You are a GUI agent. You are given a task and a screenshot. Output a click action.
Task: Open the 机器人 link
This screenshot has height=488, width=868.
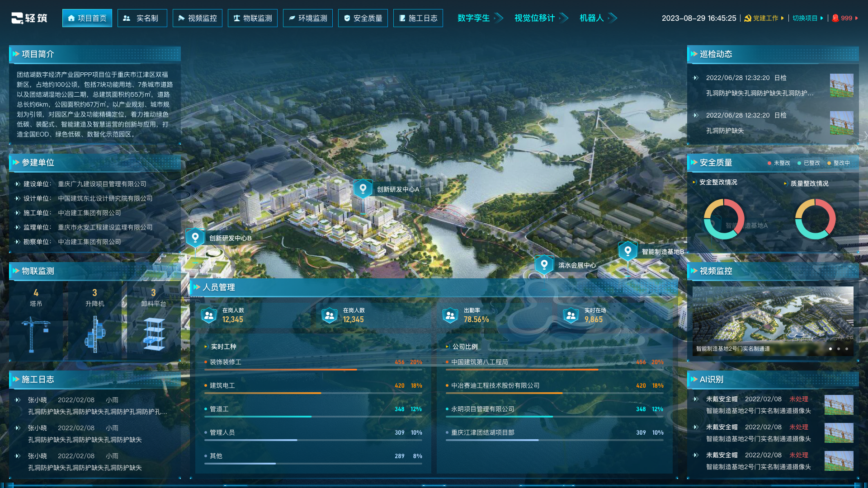[x=592, y=18]
